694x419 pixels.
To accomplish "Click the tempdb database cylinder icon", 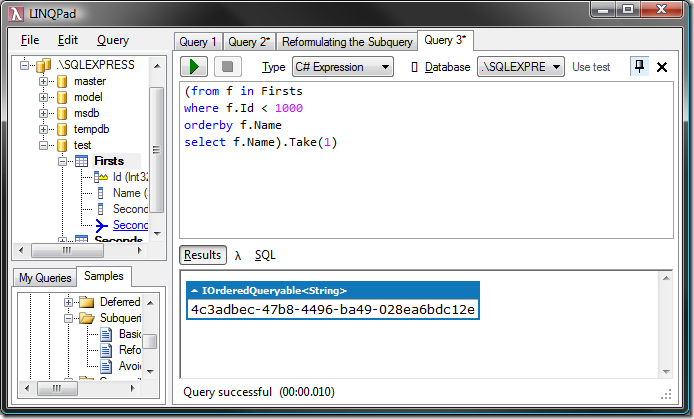I will point(62,129).
